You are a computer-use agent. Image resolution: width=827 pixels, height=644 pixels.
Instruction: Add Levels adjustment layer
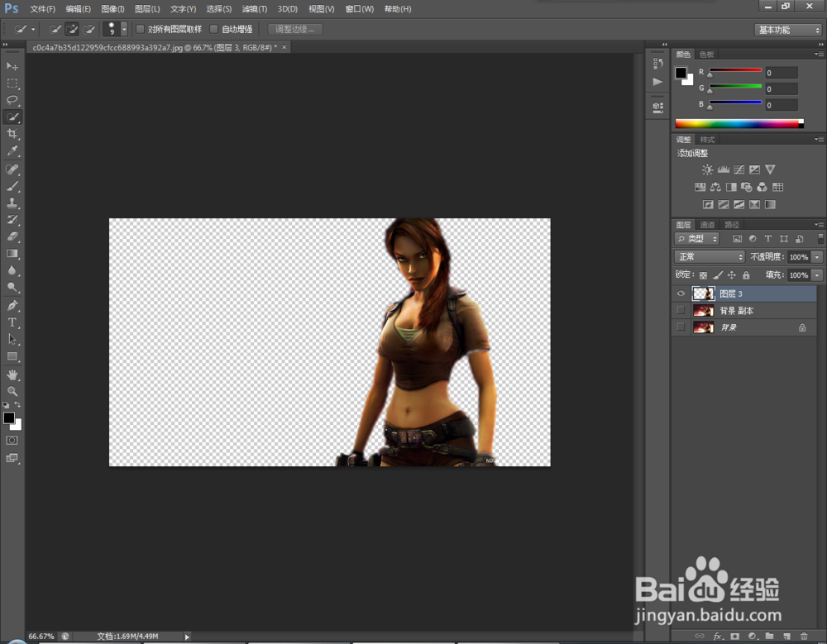click(x=723, y=169)
